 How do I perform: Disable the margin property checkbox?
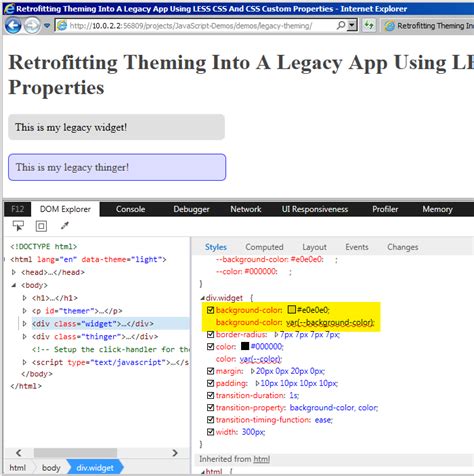(x=210, y=371)
